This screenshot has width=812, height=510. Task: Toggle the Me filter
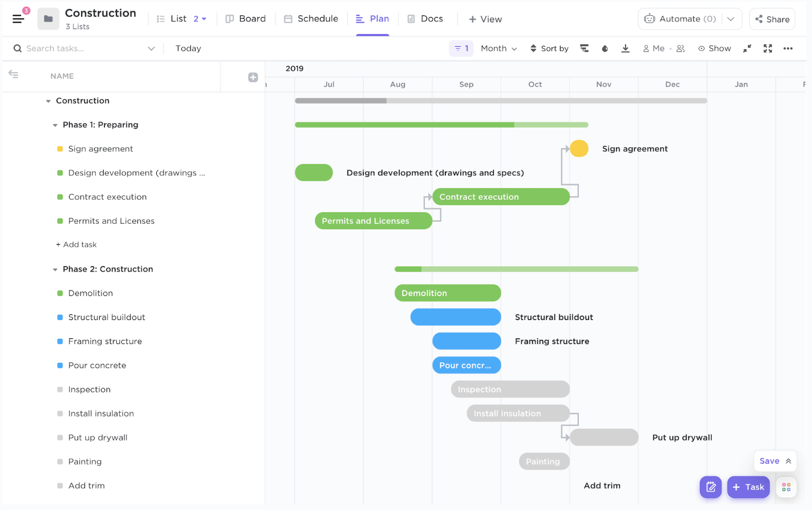[653, 48]
